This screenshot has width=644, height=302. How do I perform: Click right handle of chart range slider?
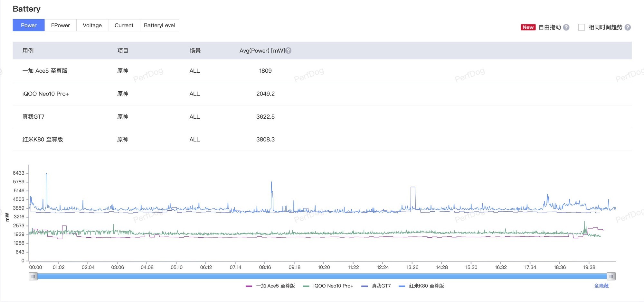point(611,276)
